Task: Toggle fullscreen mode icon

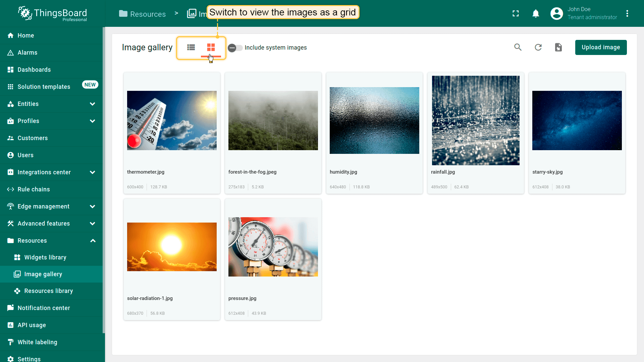Action: (x=516, y=13)
